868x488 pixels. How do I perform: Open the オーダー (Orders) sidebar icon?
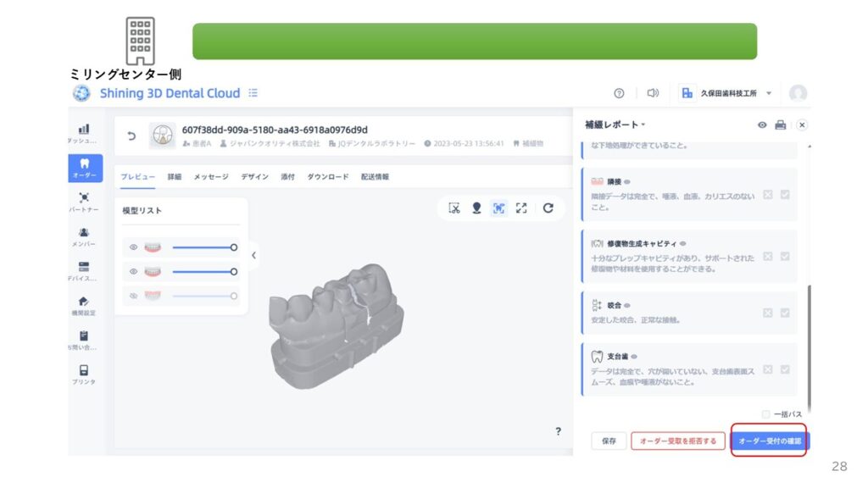83,167
